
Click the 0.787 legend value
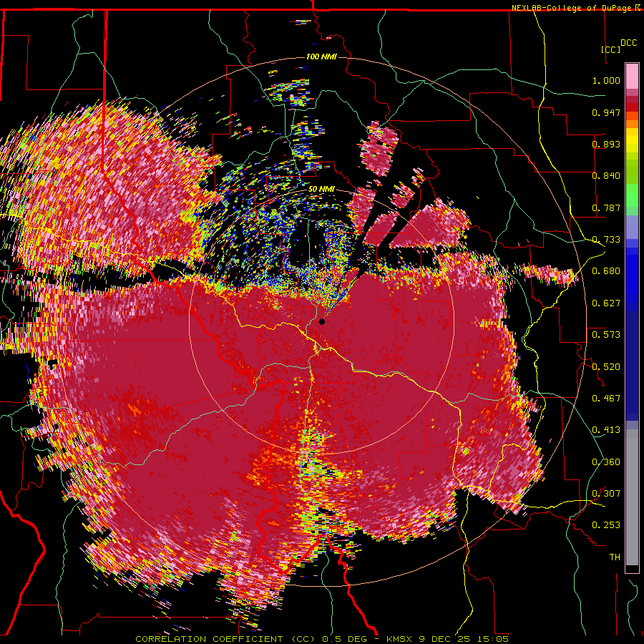click(606, 208)
